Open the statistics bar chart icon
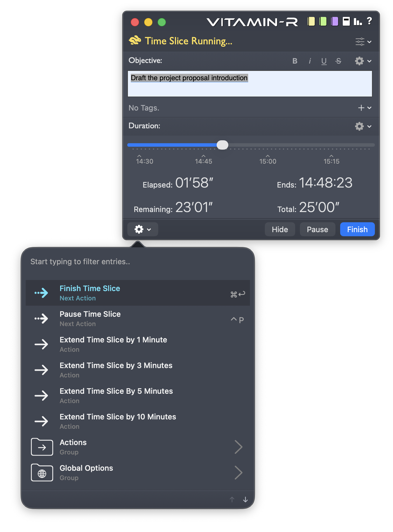 [358, 22]
